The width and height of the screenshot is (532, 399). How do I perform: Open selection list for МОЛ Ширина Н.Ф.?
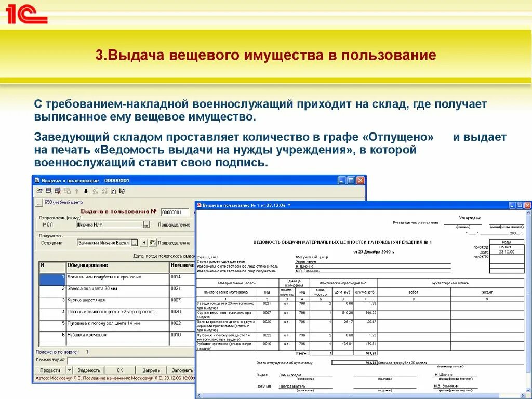point(147,224)
